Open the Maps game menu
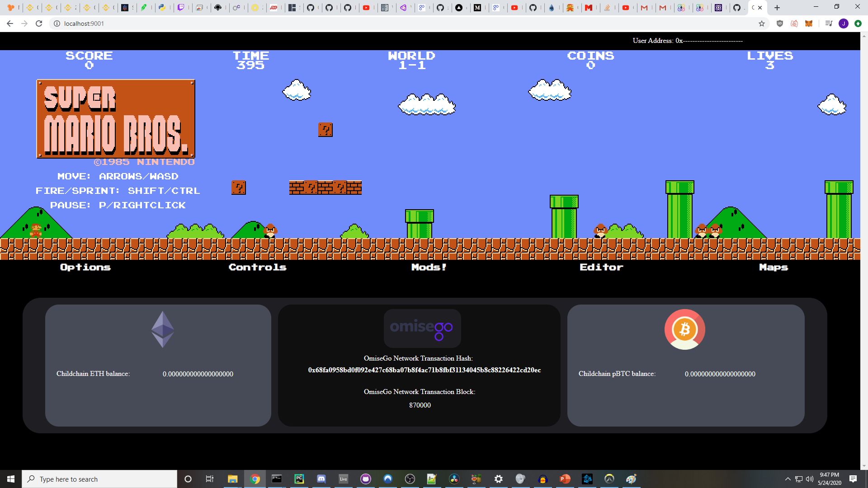The width and height of the screenshot is (868, 488). [774, 267]
